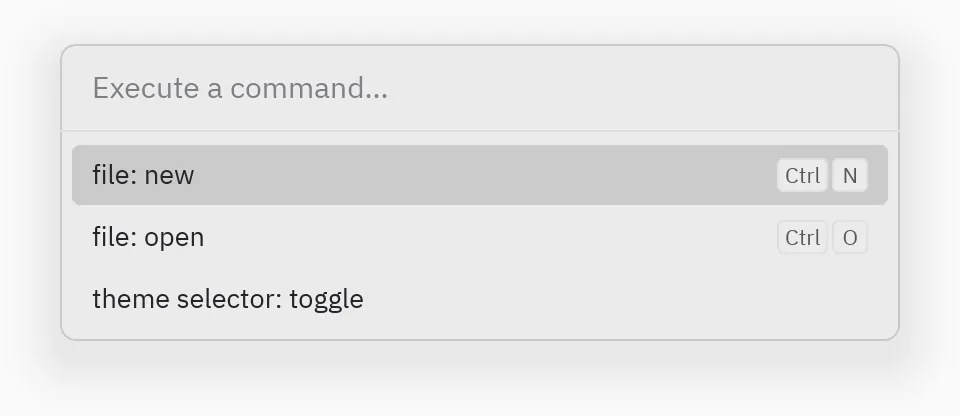
Task: Click the "Execute a command..." search field
Action: (x=480, y=88)
